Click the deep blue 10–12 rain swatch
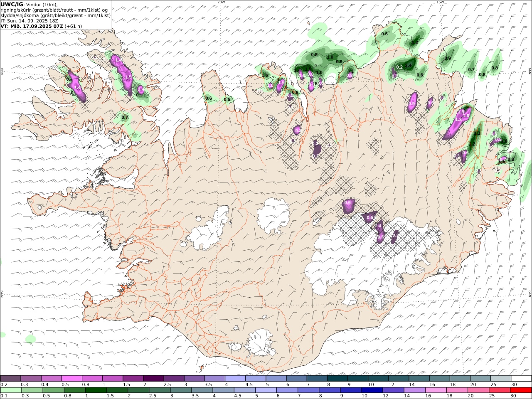Viewport: 532px width, 399px height. [x=372, y=390]
